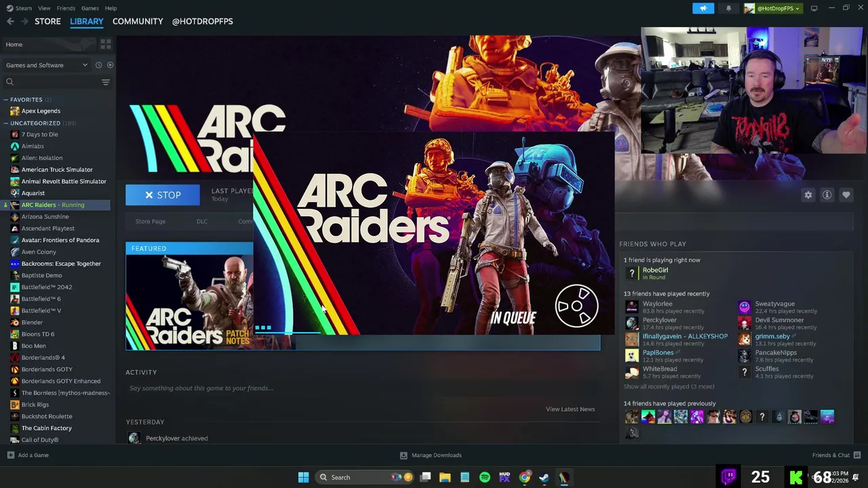
Task: Switch to the STORE tab
Action: pyautogui.click(x=47, y=22)
